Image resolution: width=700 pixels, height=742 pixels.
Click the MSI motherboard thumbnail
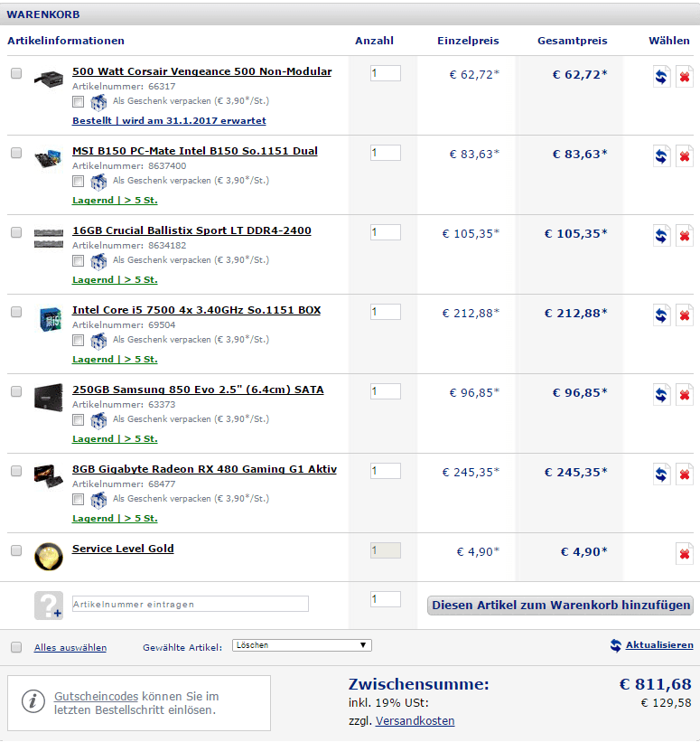[x=49, y=157]
